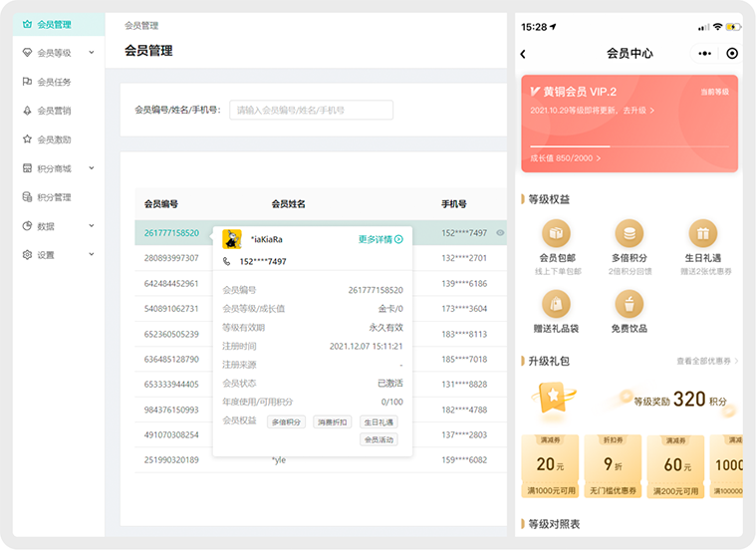756x550 pixels.
Task: Click the 积分商城 shop icon
Action: tap(28, 168)
